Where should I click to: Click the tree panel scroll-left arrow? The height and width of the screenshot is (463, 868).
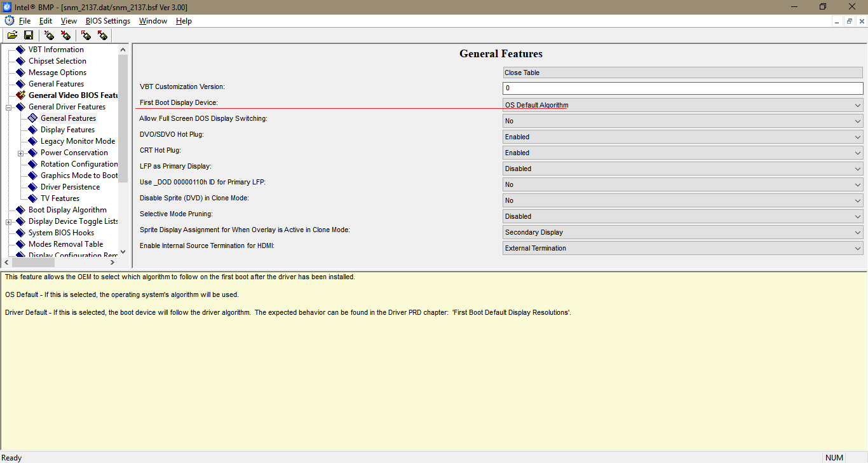coord(7,262)
